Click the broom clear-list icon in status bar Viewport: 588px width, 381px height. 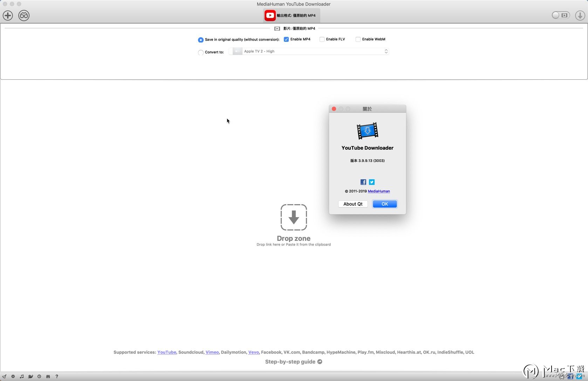coord(4,376)
